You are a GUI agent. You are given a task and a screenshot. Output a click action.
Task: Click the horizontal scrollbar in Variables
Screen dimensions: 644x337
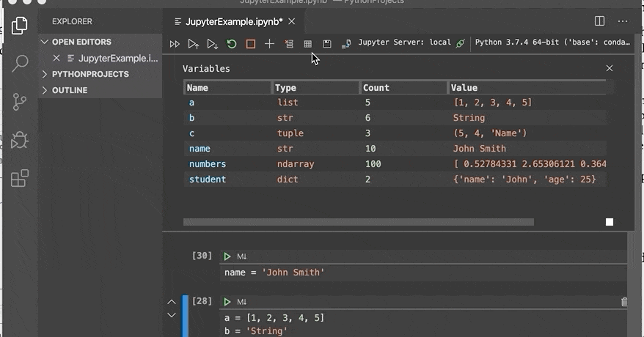coord(359,222)
